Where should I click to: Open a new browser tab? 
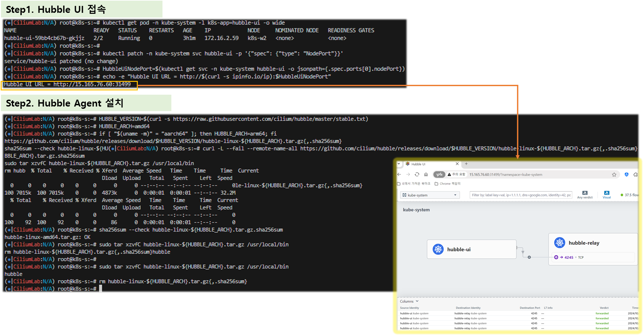point(466,164)
